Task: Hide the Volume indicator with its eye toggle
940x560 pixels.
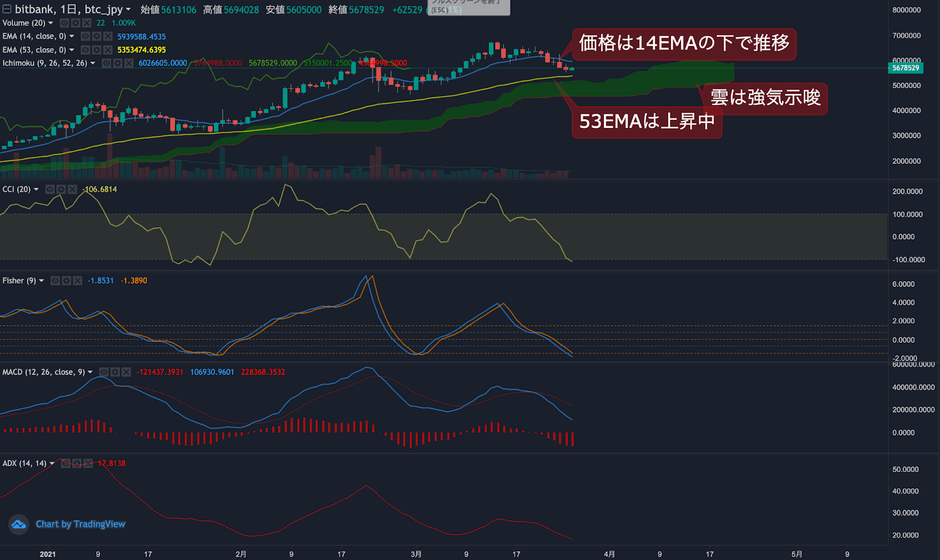Action: 65,23
